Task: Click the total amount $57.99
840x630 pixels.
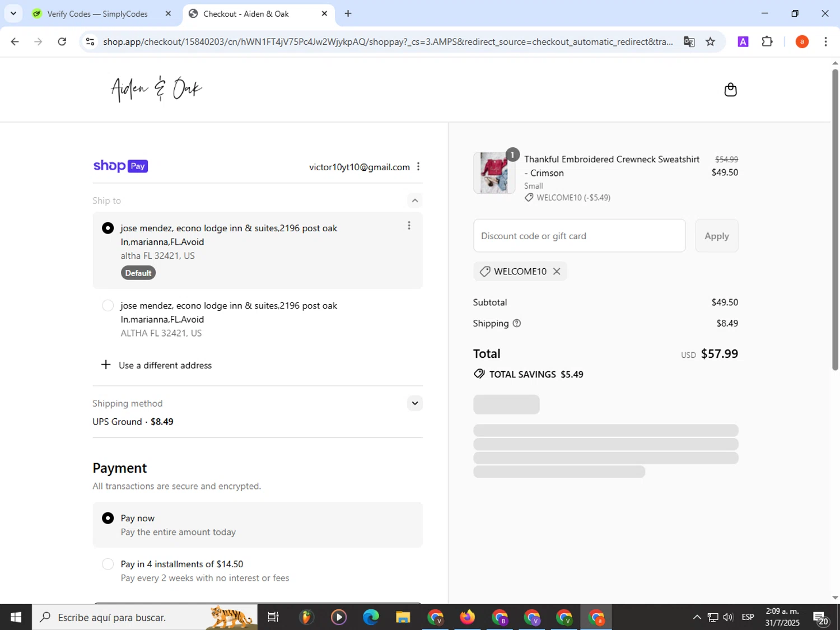Action: coord(720,353)
